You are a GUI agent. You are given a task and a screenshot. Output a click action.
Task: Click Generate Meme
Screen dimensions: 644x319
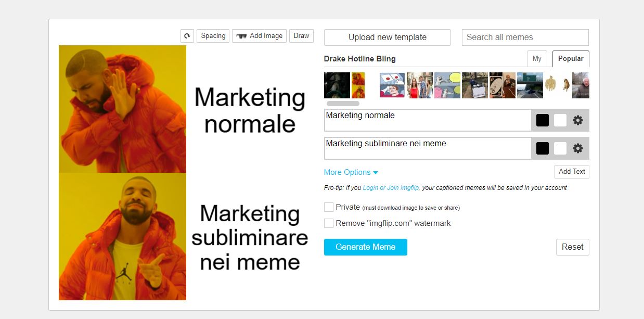click(366, 247)
